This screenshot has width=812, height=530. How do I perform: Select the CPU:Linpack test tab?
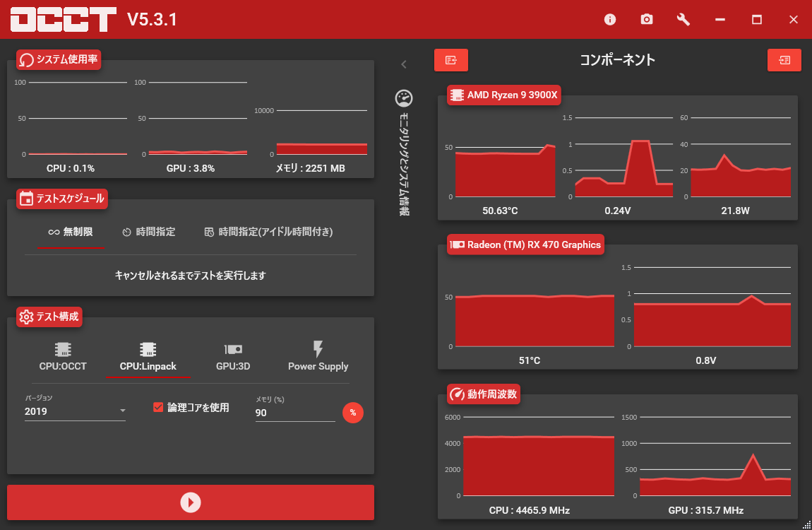148,356
